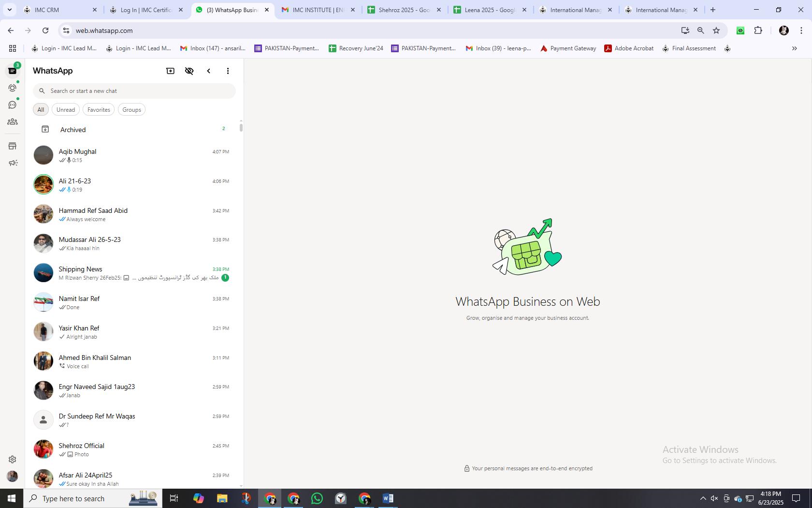812x508 pixels.
Task: Open profile picture at sidebar bottom
Action: [13, 476]
